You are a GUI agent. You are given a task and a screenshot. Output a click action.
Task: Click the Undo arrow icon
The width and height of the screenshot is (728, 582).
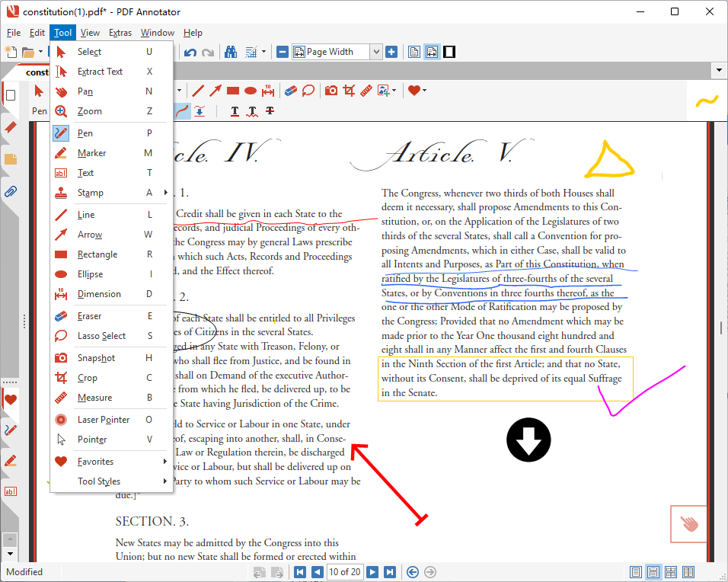190,53
